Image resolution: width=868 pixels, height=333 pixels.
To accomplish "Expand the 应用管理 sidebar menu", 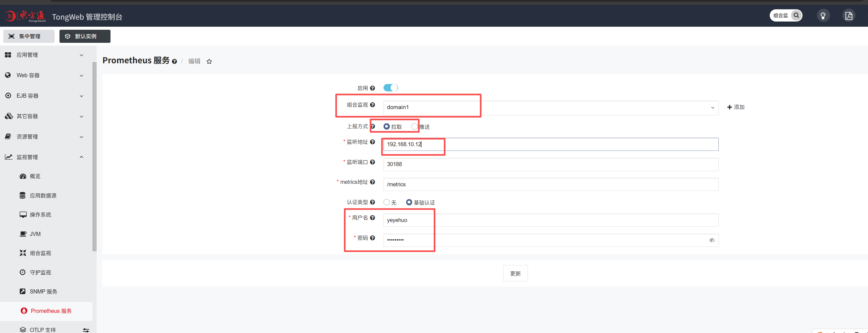I will coord(44,55).
